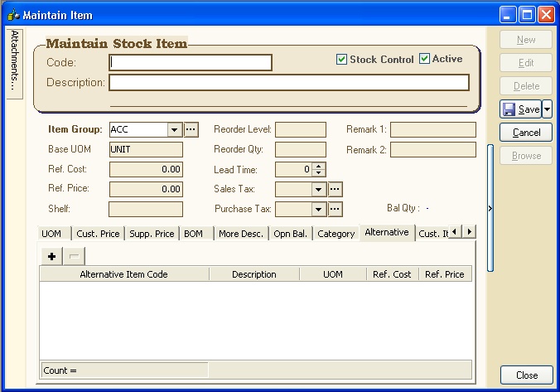Switch to the Cust. Price tab
Screen dimensions: 560x392
click(x=98, y=234)
